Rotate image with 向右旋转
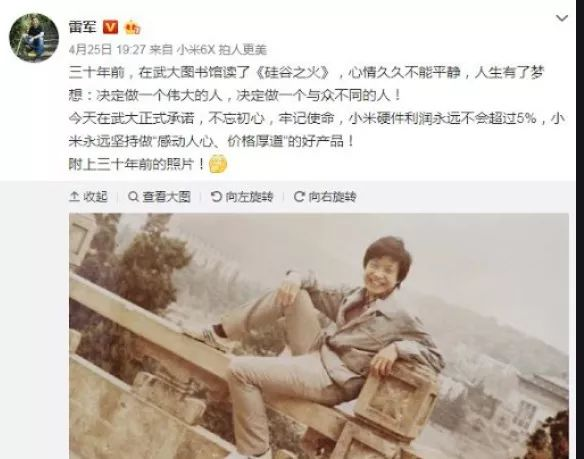This screenshot has width=584, height=459. click(325, 196)
